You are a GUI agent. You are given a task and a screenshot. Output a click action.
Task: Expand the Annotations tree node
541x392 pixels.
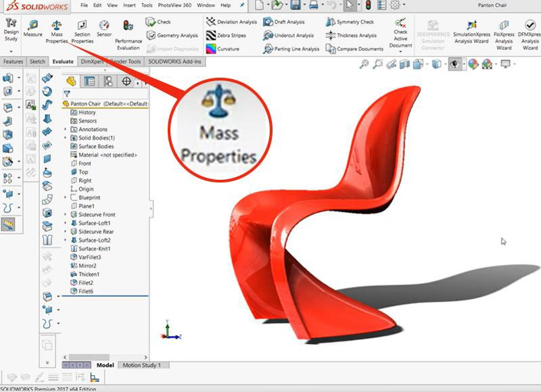(x=66, y=129)
